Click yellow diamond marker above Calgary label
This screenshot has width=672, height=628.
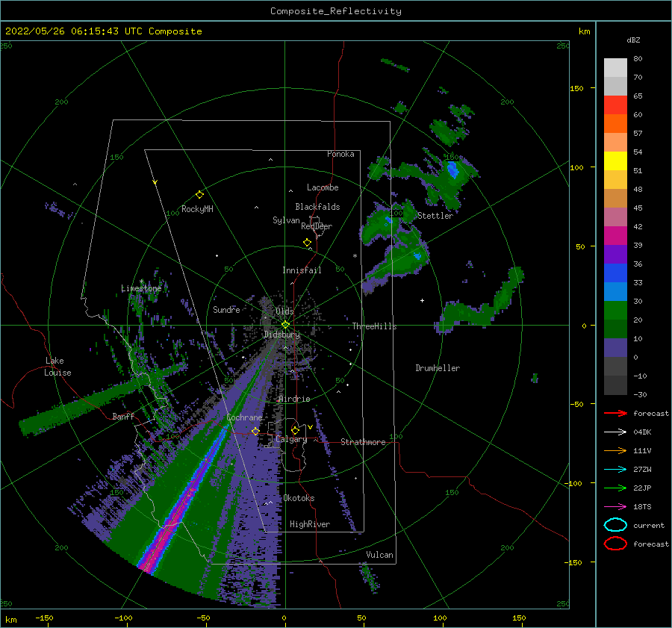click(x=295, y=430)
